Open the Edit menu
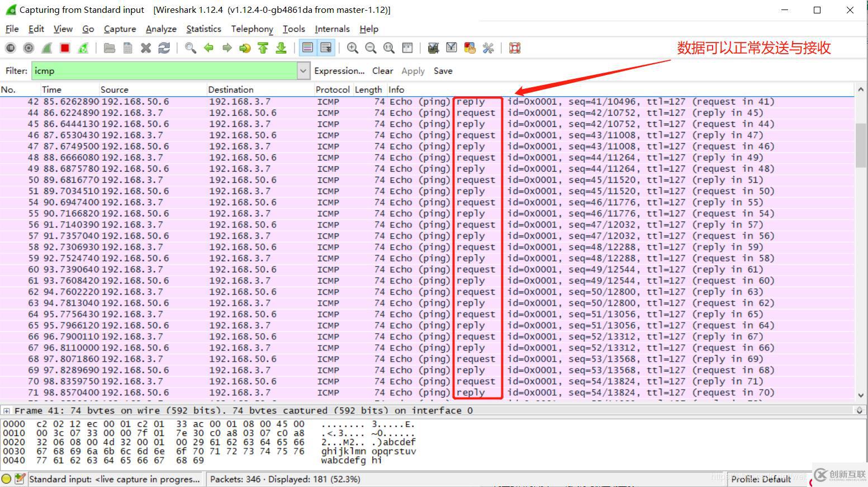Image resolution: width=868 pixels, height=487 pixels. (x=36, y=29)
